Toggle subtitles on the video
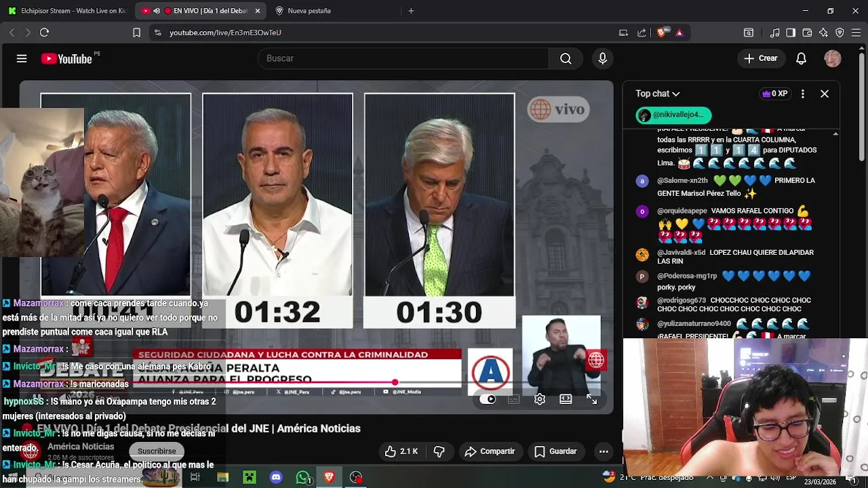 [513, 399]
